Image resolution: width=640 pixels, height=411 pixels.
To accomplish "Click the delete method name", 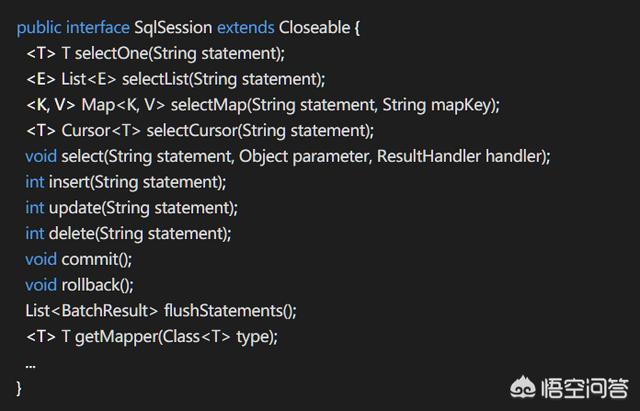I will tap(72, 233).
